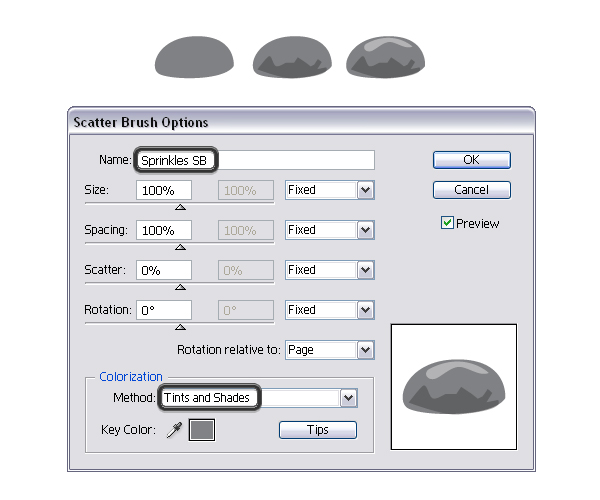
Task: Click the disabled second Spacing 100% field
Action: coord(246,230)
